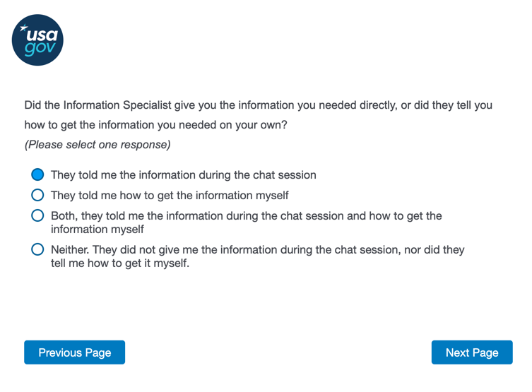Click the star in the USAGov logo

23,28
